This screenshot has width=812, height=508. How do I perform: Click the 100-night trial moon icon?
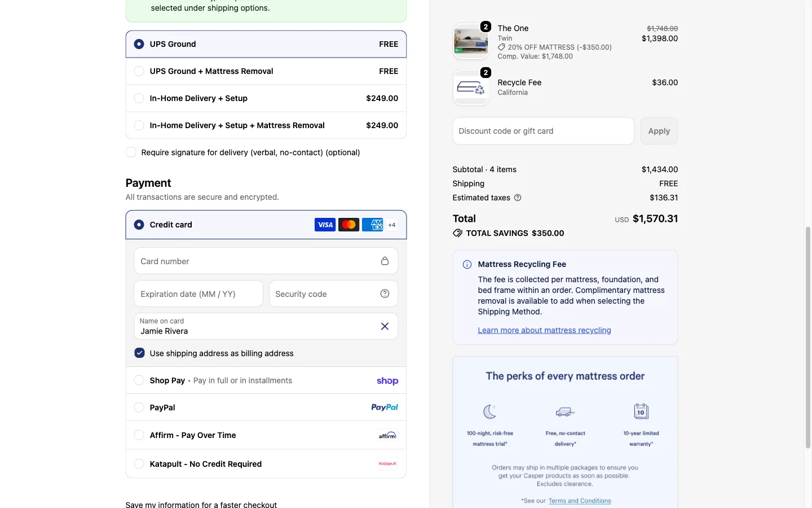pos(489,411)
